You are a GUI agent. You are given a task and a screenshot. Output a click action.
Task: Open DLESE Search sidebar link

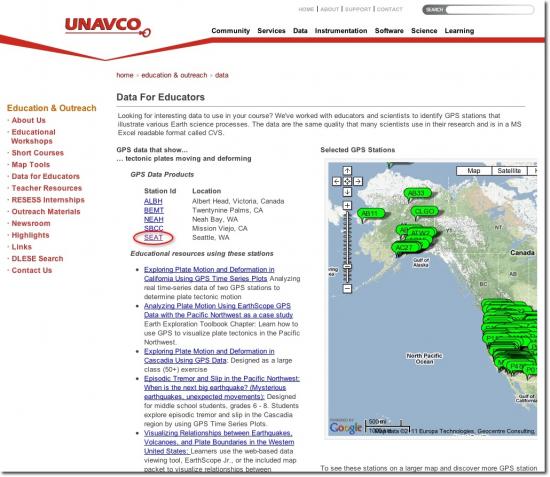pyautogui.click(x=37, y=258)
